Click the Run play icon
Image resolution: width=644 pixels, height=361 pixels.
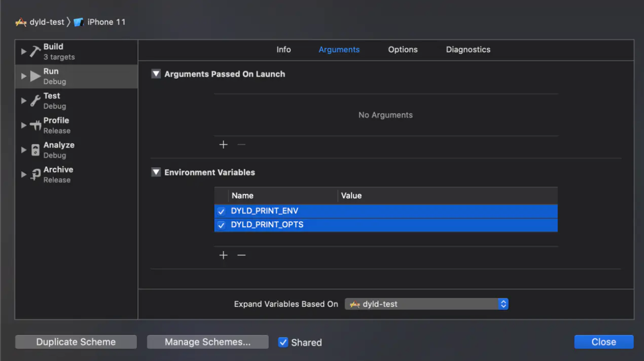point(35,76)
